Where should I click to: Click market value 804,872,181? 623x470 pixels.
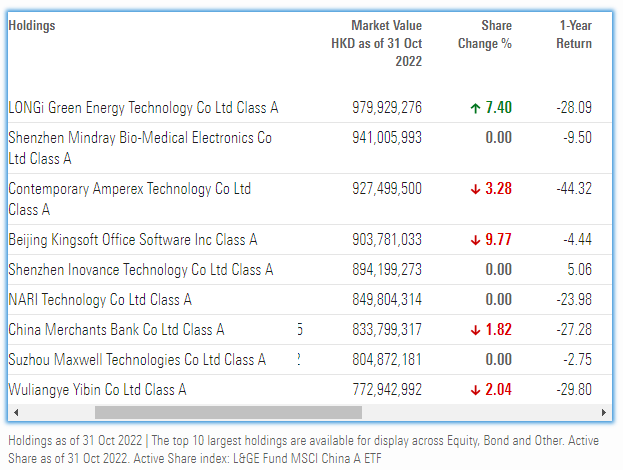click(x=387, y=360)
